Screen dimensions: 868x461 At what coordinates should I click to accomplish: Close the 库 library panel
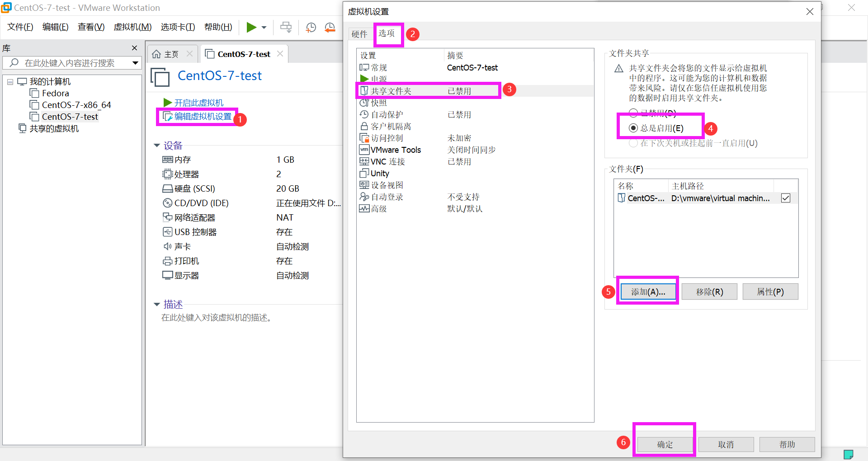[x=134, y=48]
